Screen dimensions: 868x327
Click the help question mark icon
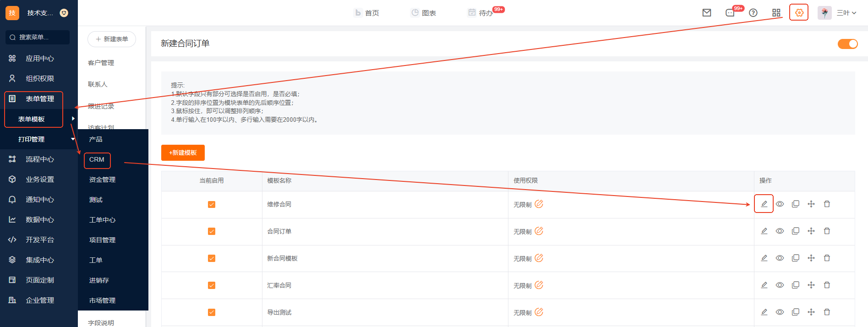pyautogui.click(x=753, y=13)
